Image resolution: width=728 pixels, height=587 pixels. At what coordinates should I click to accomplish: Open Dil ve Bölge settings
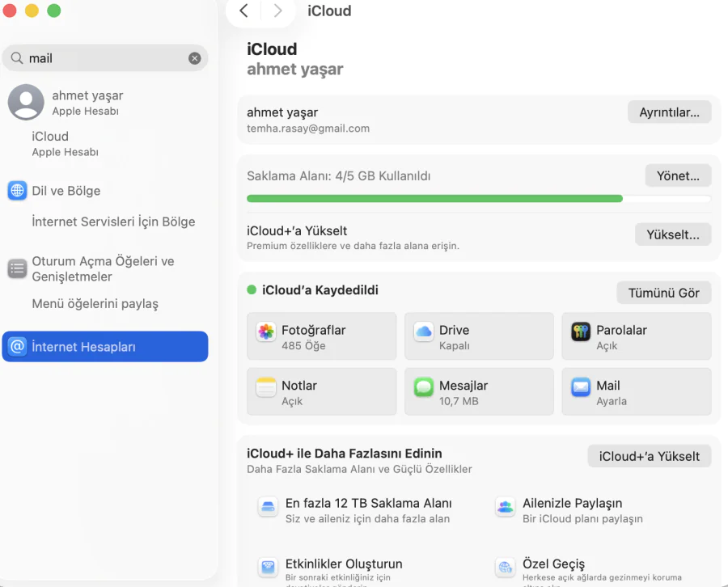(64, 191)
